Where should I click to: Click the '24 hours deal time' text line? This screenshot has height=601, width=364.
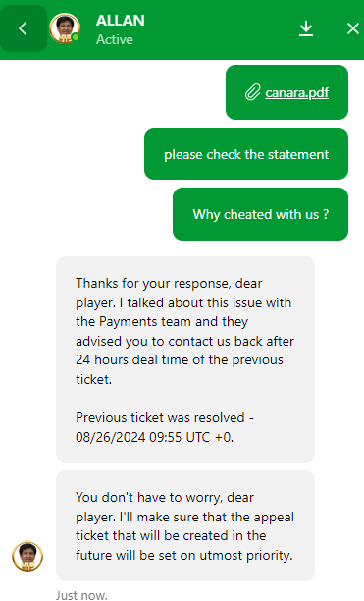tap(180, 359)
